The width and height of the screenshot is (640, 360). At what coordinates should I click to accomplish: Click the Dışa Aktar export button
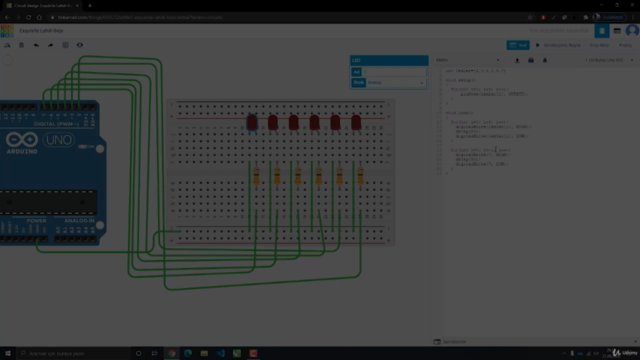click(x=599, y=45)
